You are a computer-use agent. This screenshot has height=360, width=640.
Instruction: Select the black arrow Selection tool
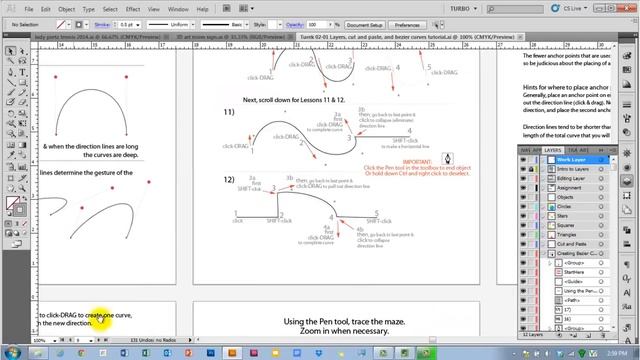click(x=11, y=51)
